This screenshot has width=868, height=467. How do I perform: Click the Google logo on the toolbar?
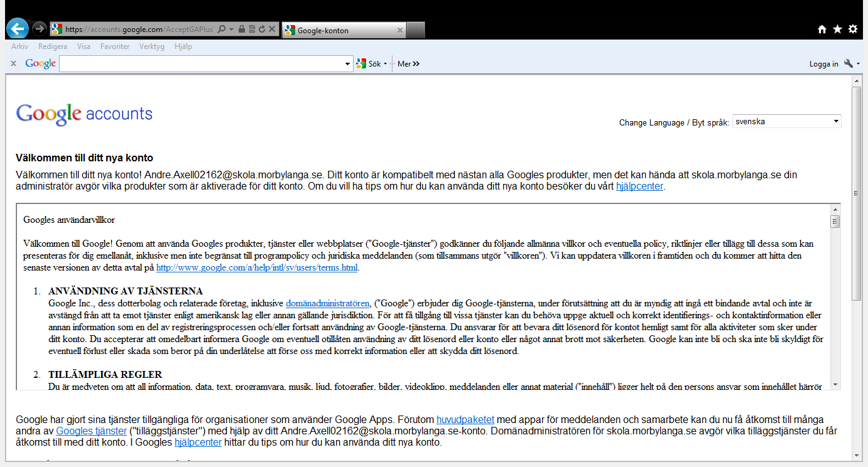[x=41, y=63]
